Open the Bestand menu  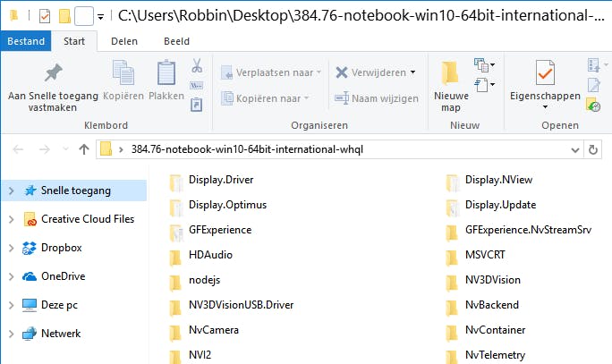pos(26,41)
